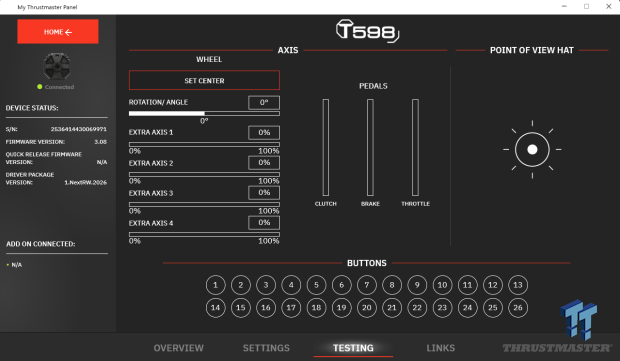This screenshot has height=361, width=620.
Task: Click the N/A add-on entry
Action: pos(17,265)
